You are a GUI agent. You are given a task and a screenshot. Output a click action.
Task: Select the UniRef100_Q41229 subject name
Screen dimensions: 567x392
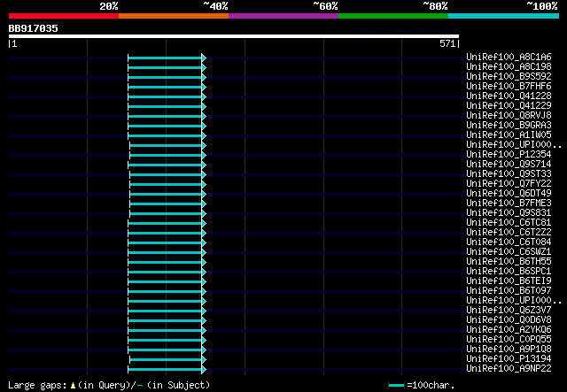pos(509,106)
